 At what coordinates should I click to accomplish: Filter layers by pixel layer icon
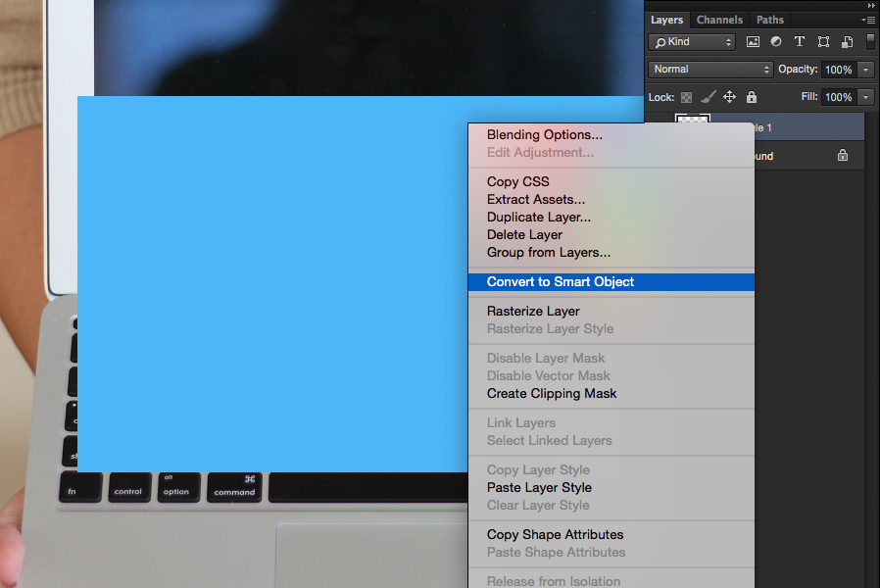tap(753, 41)
